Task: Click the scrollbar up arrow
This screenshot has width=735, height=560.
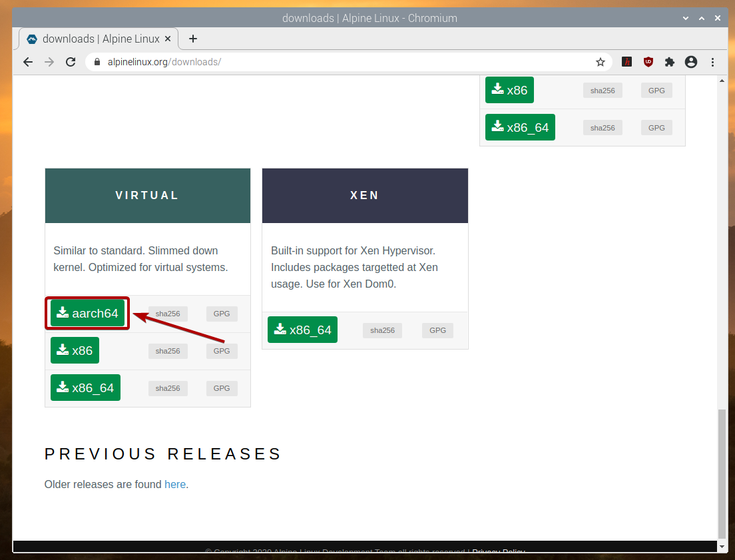Action: point(722,81)
